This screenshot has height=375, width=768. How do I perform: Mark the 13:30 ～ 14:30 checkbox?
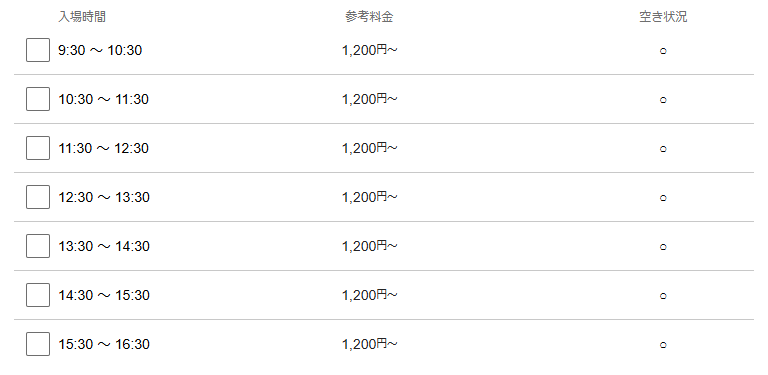(38, 246)
